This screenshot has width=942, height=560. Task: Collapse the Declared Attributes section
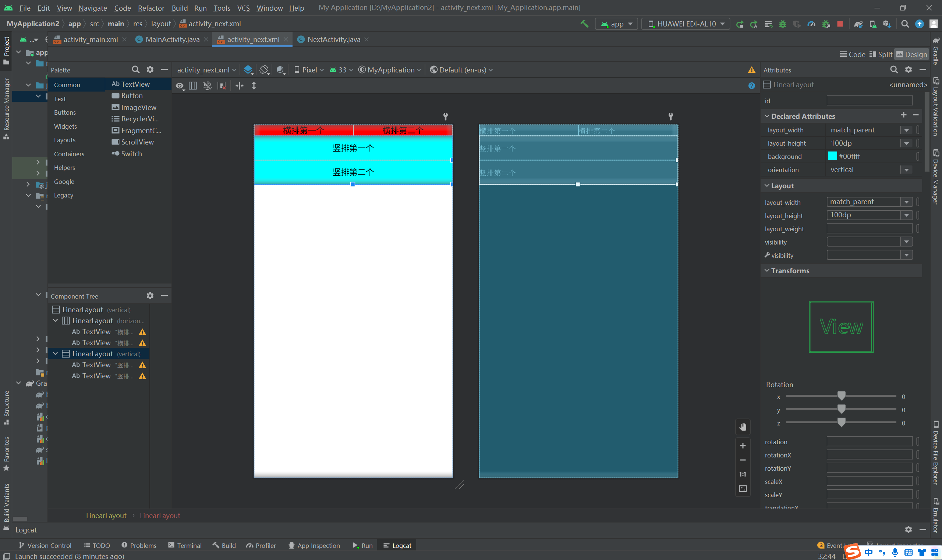(x=767, y=116)
